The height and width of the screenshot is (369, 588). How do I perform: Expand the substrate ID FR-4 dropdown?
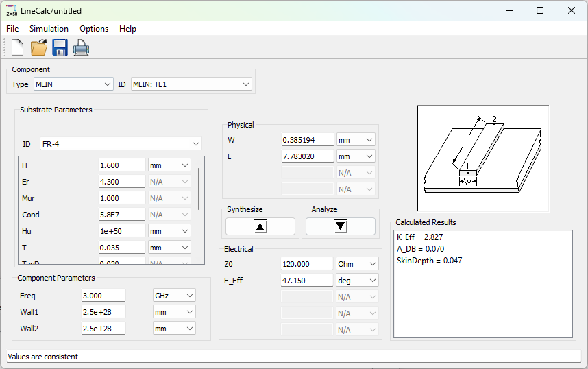point(121,144)
